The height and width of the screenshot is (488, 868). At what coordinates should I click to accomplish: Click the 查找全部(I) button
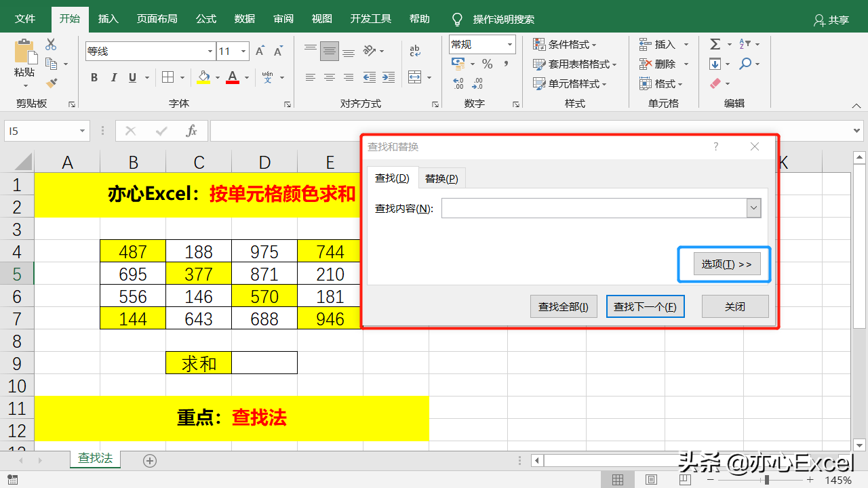pyautogui.click(x=564, y=306)
